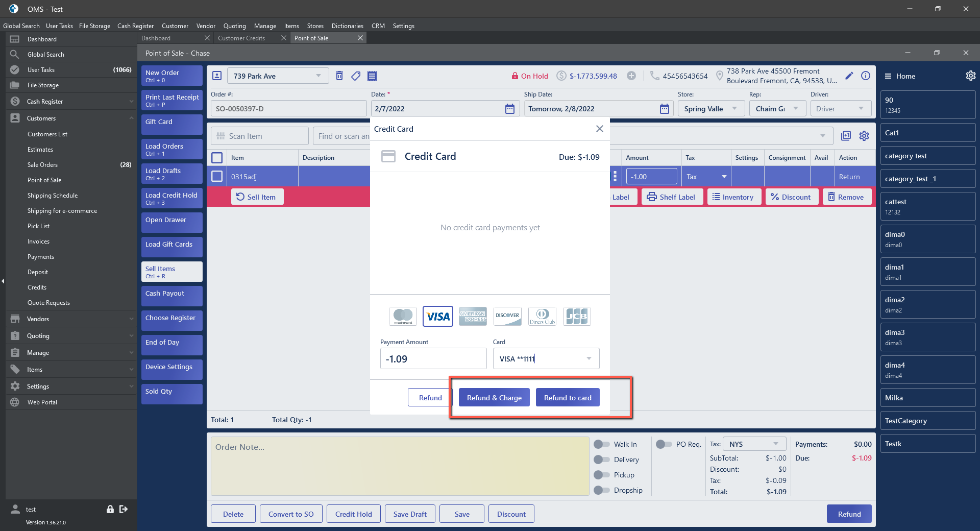Click the Refund & Charge button
Screen dimensions: 980x531
[494, 398]
